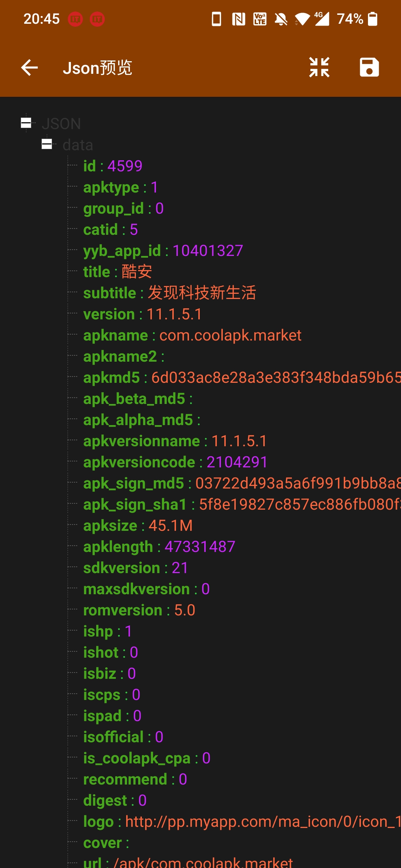The width and height of the screenshot is (401, 868).
Task: Select the 'is_coolapk_cpa : 0' row
Action: pyautogui.click(x=147, y=758)
